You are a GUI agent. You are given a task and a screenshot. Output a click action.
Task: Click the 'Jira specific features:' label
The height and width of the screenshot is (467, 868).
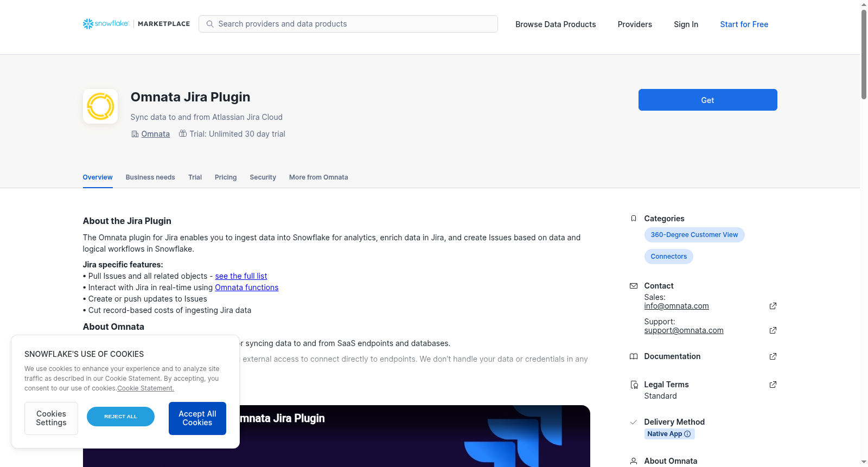[123, 265]
